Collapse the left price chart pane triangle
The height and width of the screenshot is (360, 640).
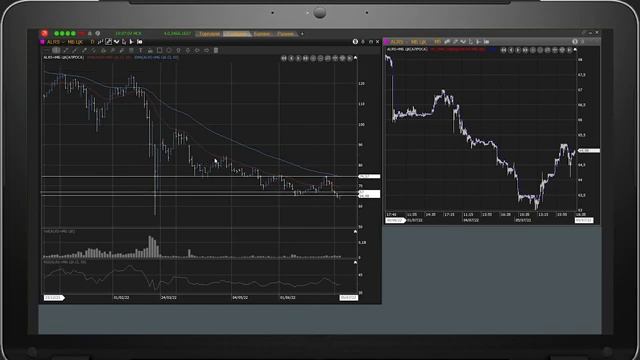click(356, 58)
